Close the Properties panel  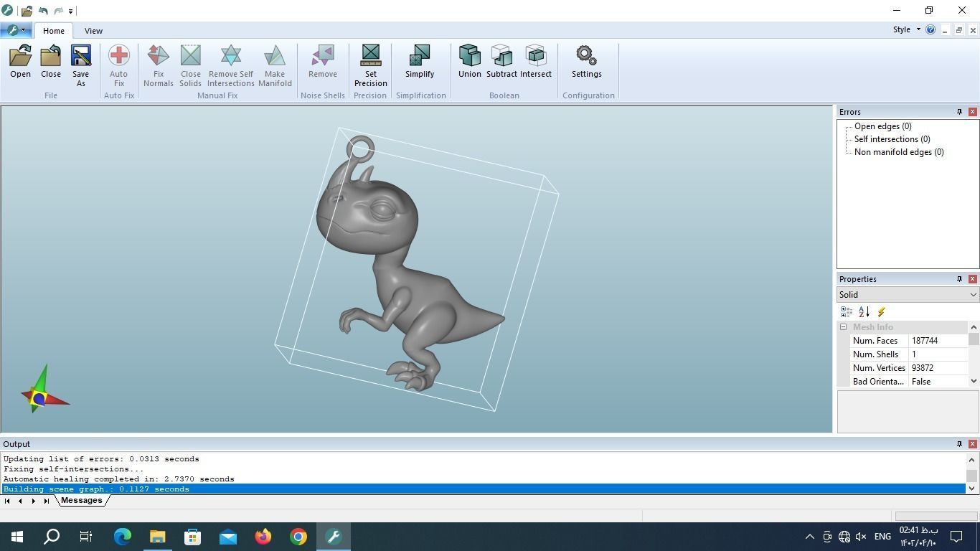[972, 279]
